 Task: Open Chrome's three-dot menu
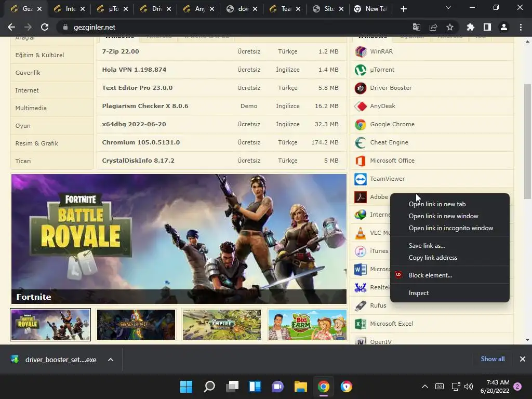tap(521, 27)
